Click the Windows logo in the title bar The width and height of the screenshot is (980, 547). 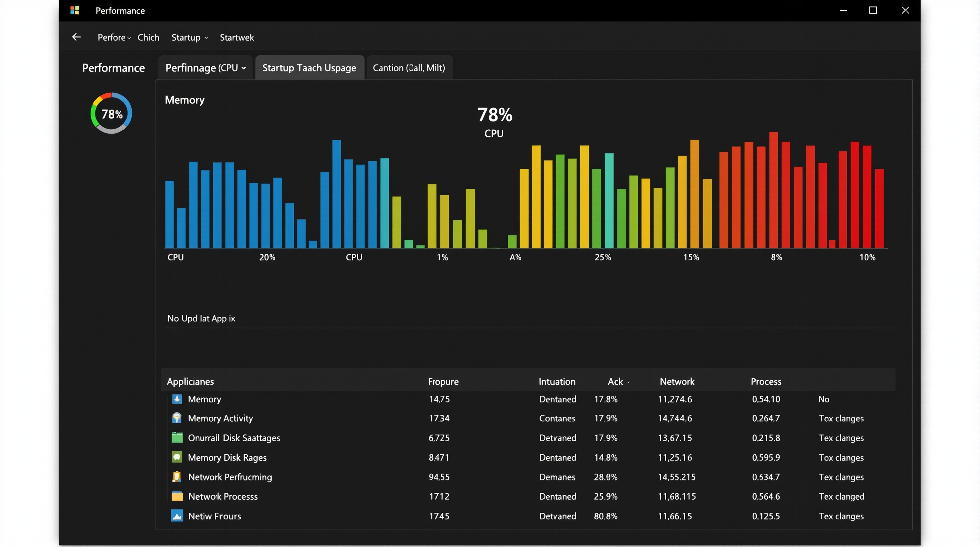coord(74,10)
